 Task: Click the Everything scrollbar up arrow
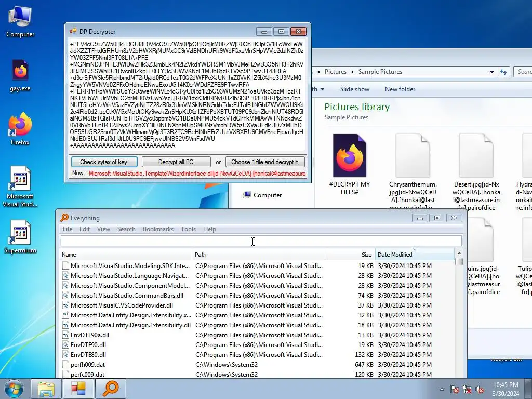(459, 253)
